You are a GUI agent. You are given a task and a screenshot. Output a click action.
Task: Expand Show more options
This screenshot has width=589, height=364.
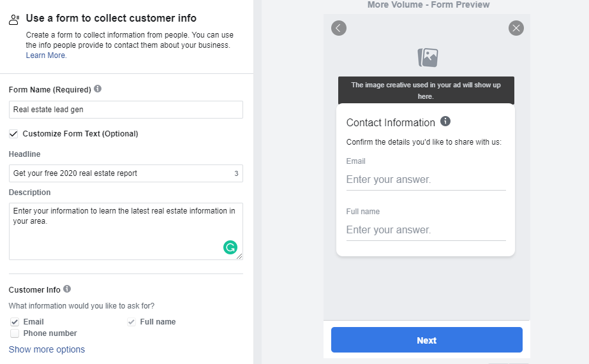tap(47, 349)
